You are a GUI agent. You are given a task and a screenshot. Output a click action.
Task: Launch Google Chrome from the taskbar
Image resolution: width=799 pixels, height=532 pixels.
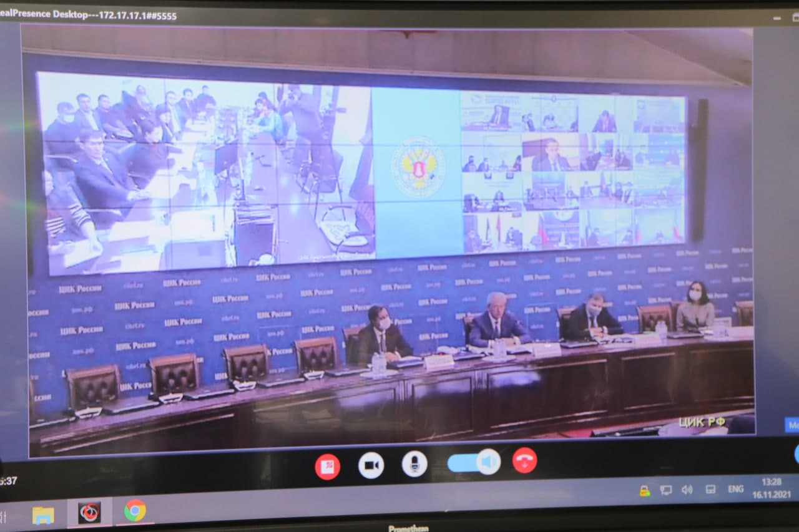coord(135,511)
